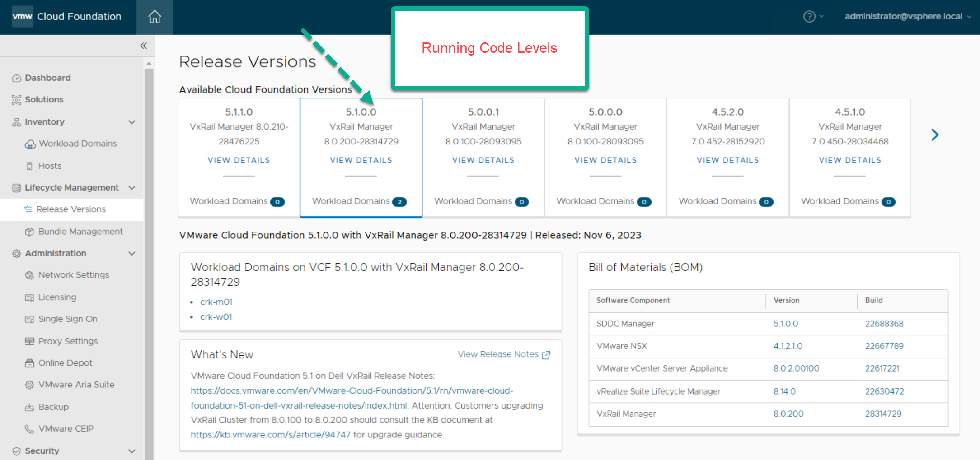Viewport: 980px width, 460px height.
Task: Open the help question mark menu
Action: pyautogui.click(x=809, y=17)
